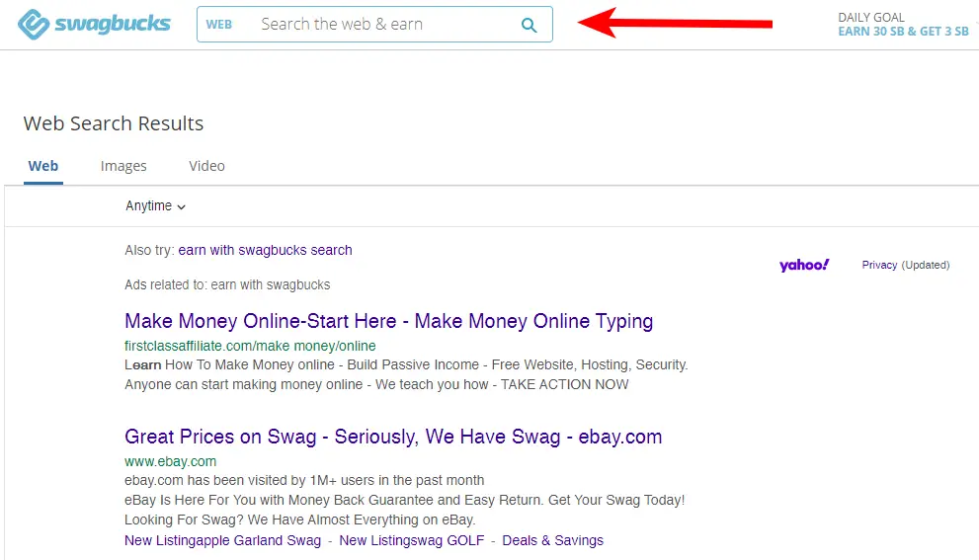The height and width of the screenshot is (560, 979).
Task: Open New Listingswag GOLF sitelink
Action: coord(411,540)
